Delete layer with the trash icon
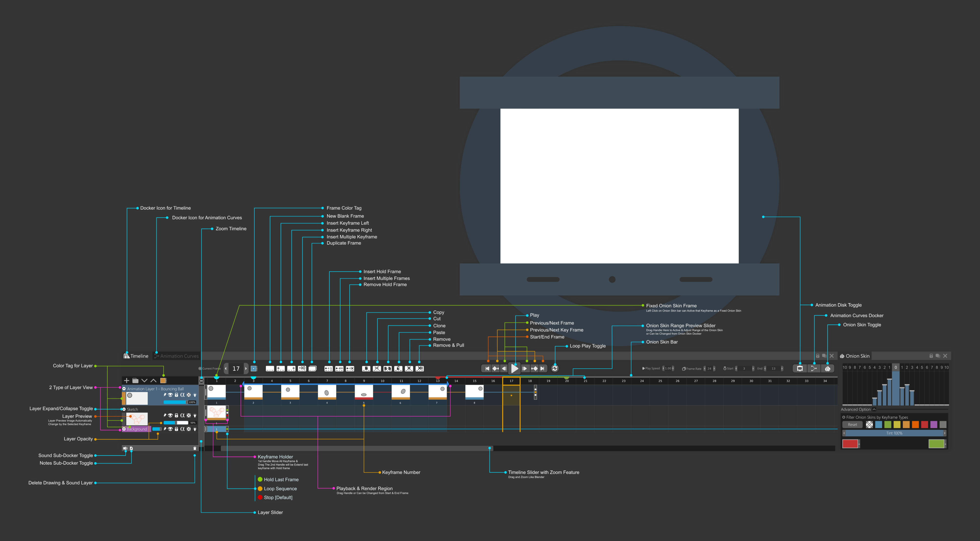Image resolution: width=980 pixels, height=541 pixels. (x=195, y=449)
